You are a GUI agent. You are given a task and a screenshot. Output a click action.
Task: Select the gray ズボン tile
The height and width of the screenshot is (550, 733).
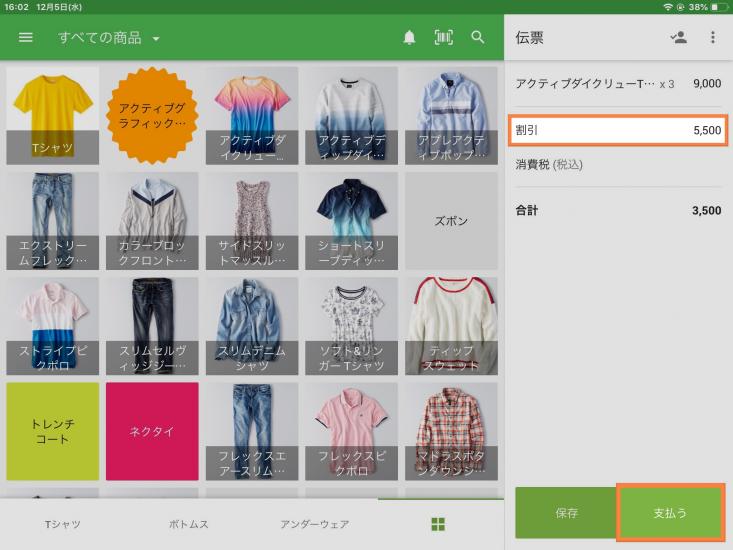click(451, 221)
